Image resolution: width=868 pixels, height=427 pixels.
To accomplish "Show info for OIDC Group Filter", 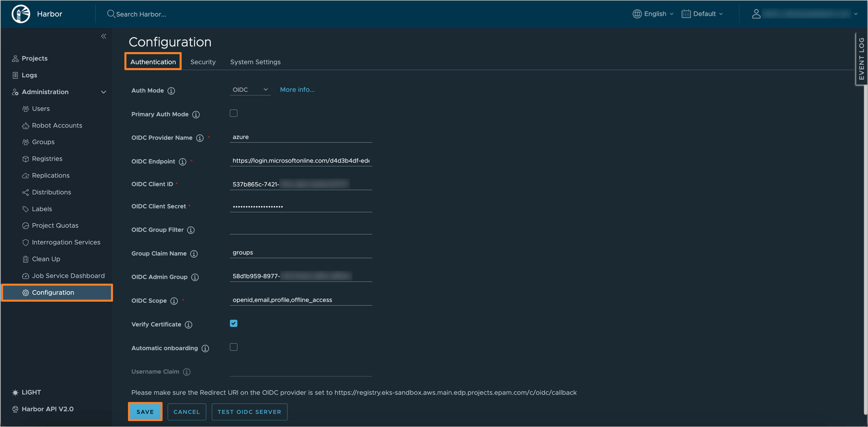I will click(191, 230).
